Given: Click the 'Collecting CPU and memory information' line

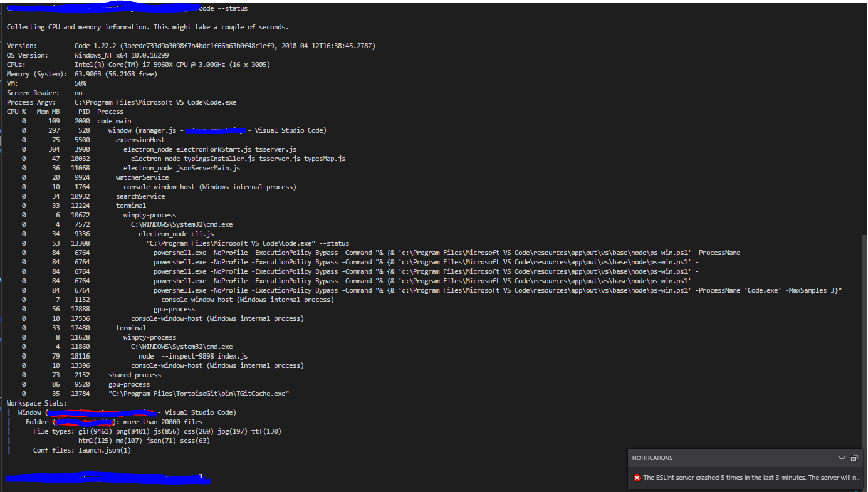Looking at the screenshot, I should (x=148, y=28).
